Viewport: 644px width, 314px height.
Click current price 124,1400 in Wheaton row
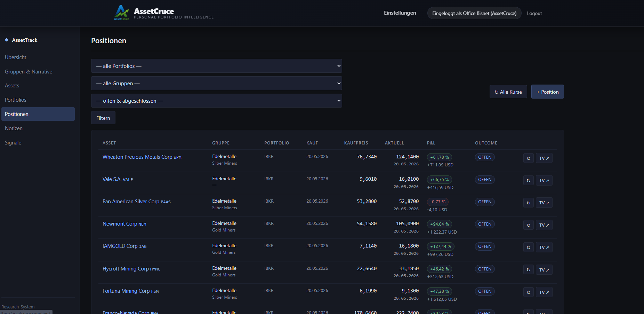407,157
